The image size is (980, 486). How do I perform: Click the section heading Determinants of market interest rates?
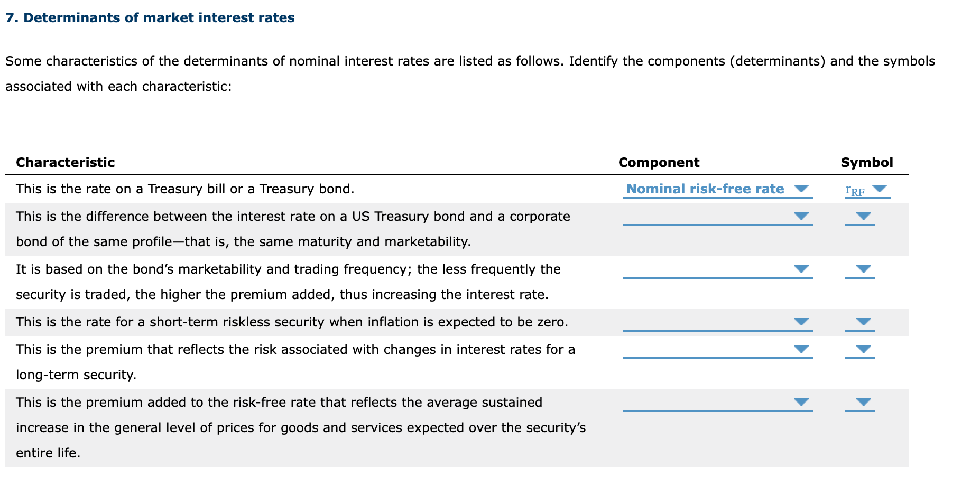tap(150, 17)
